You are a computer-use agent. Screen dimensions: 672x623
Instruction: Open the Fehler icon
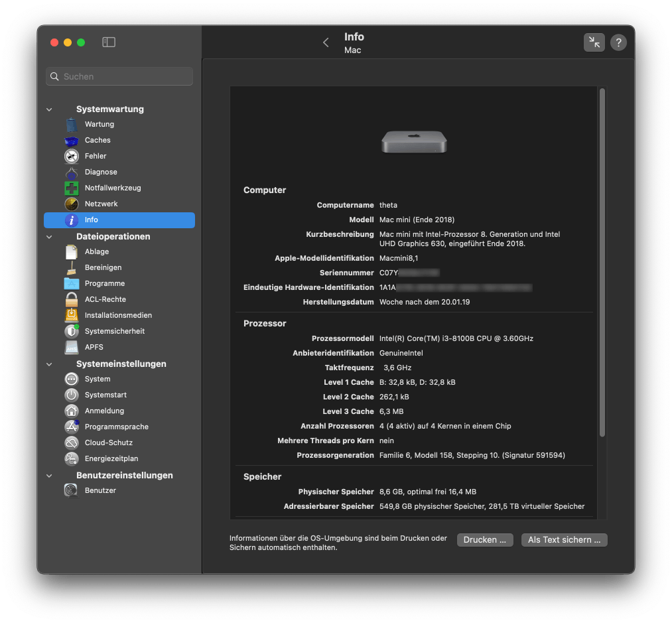pyautogui.click(x=72, y=156)
